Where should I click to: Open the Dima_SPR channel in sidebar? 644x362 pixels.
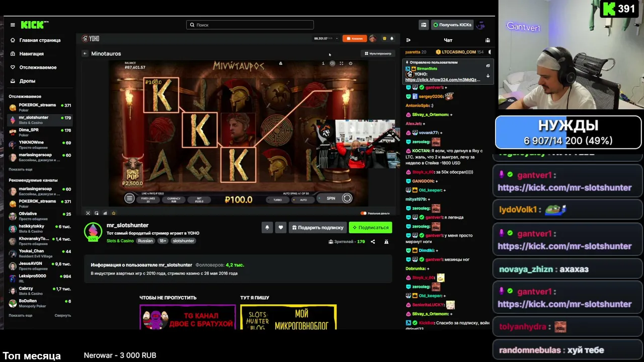[x=40, y=132]
